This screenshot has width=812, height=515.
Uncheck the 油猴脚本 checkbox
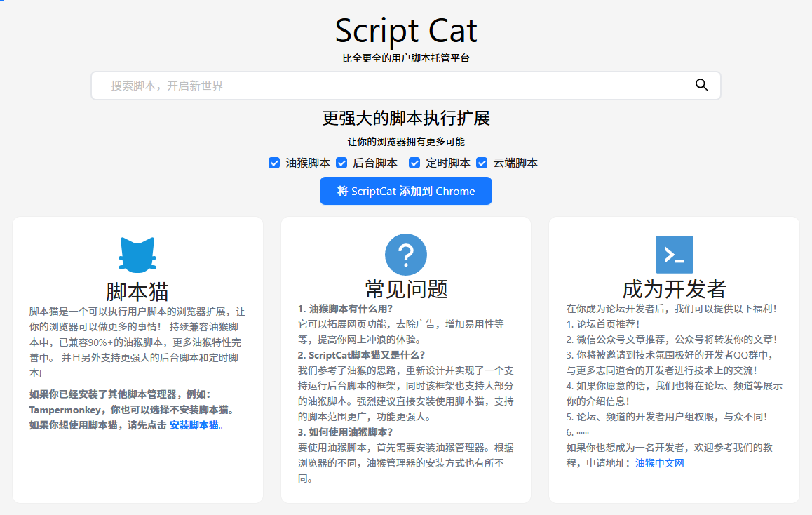[274, 163]
